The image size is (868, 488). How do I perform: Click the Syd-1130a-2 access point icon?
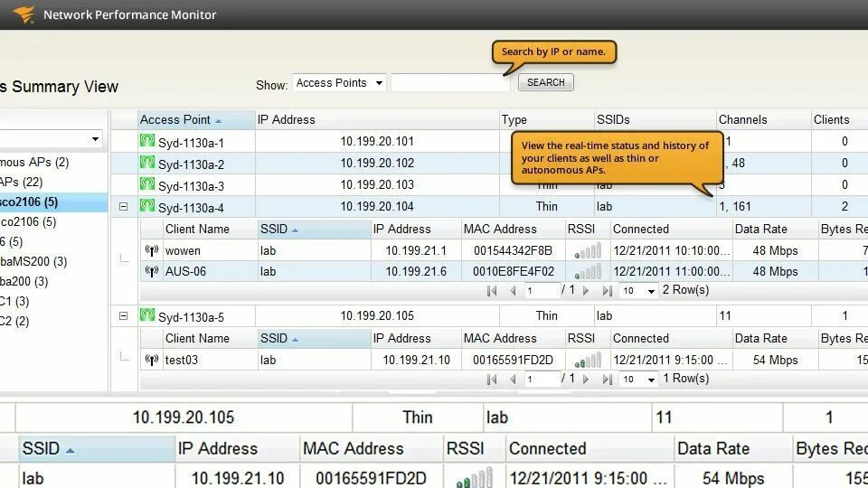click(x=146, y=162)
